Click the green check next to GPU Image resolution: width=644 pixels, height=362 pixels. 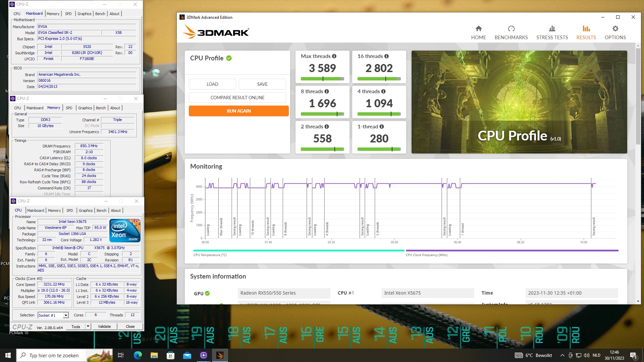point(207,293)
